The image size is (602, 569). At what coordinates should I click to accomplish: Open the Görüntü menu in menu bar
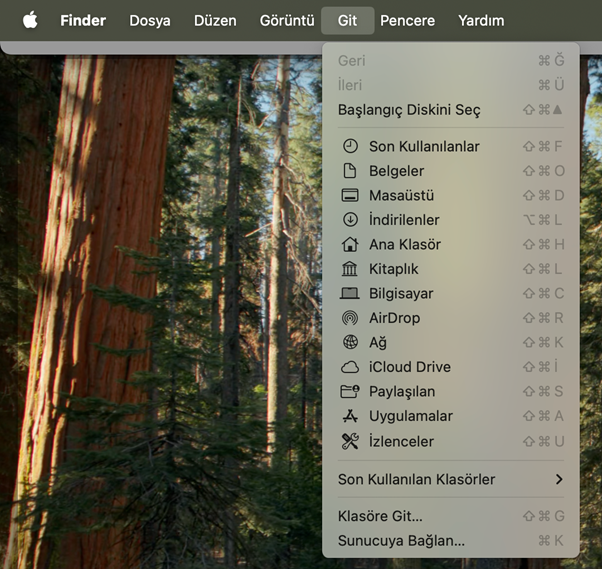point(287,20)
